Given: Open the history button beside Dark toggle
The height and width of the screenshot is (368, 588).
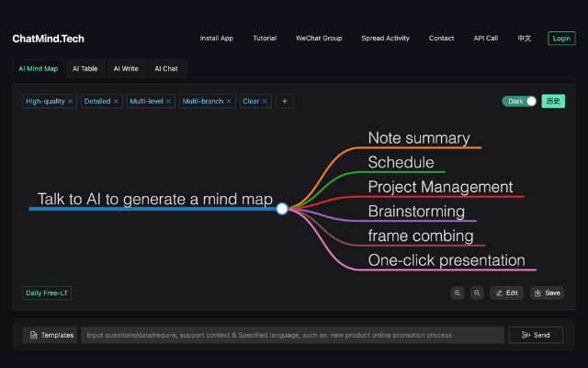Looking at the screenshot, I should pos(553,101).
